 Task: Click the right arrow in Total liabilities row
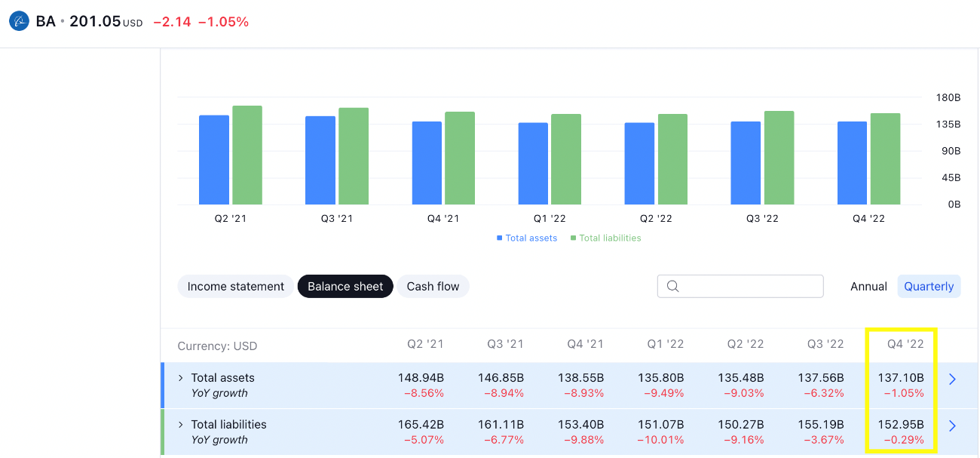[x=952, y=426]
